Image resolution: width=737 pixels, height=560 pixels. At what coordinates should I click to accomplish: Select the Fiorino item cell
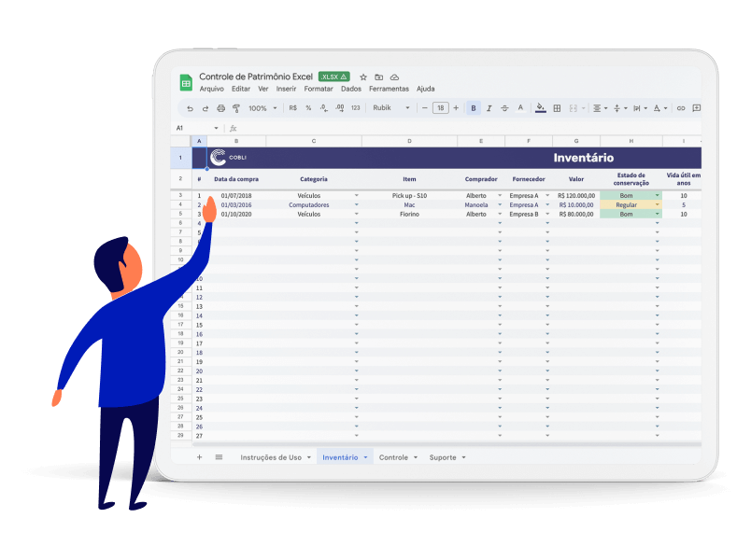click(x=409, y=214)
